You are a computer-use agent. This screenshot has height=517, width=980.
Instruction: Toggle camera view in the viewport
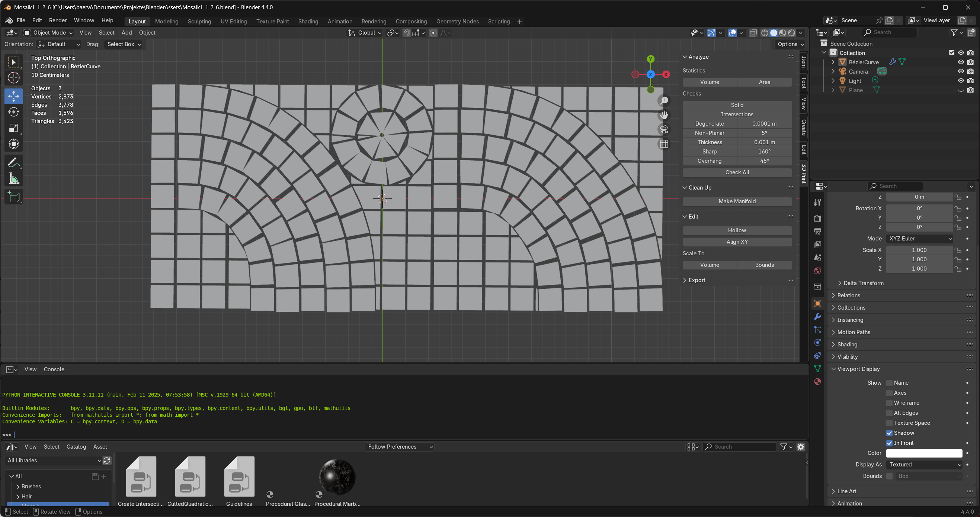pos(664,130)
